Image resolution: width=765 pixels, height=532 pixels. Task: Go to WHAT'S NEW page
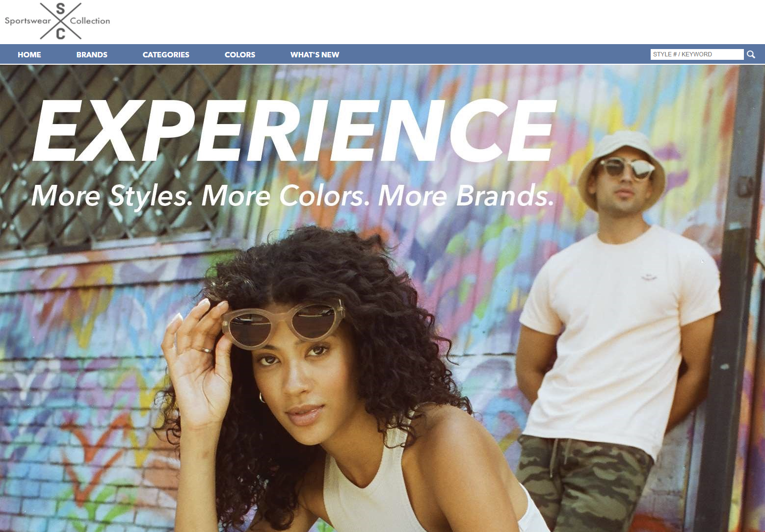coord(315,54)
